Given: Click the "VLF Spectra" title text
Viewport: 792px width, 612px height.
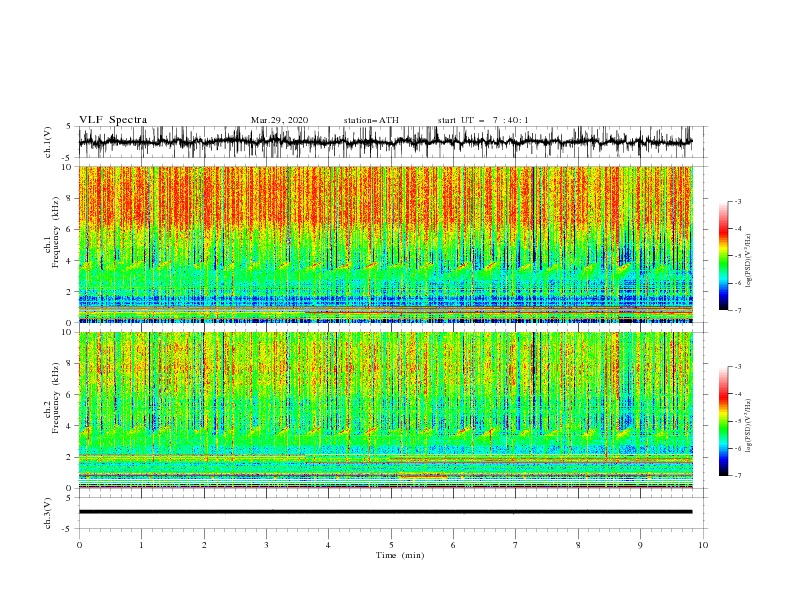Looking at the screenshot, I should pos(113,120).
